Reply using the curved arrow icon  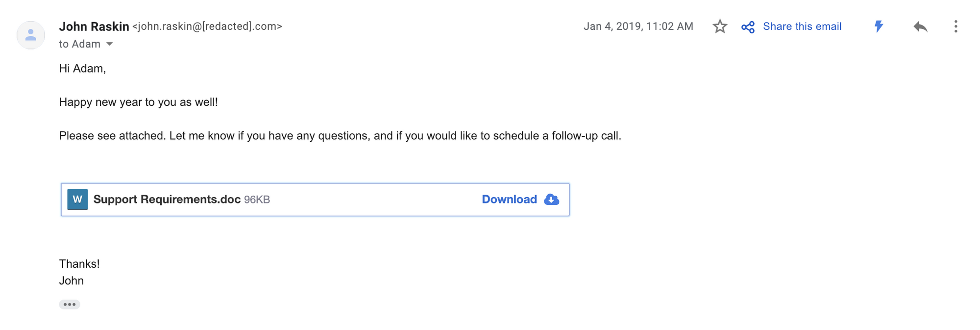(x=921, y=26)
